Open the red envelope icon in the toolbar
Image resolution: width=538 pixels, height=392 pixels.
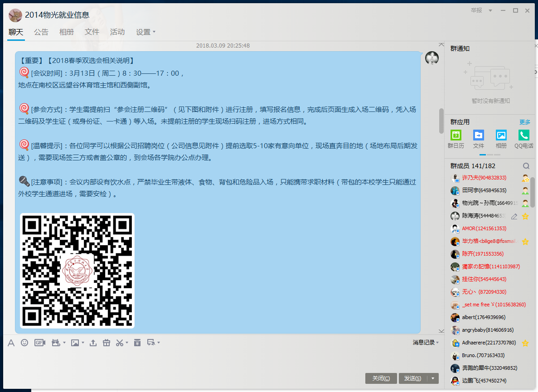[x=137, y=343]
